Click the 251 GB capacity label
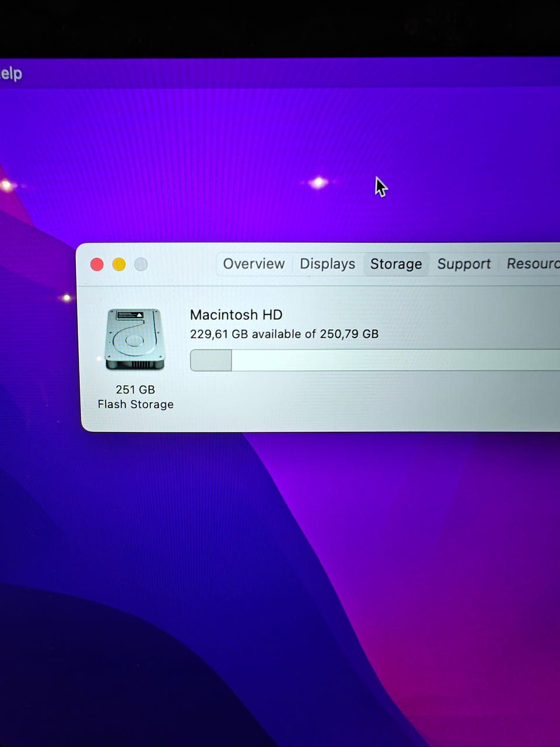This screenshot has width=560, height=747. click(135, 389)
